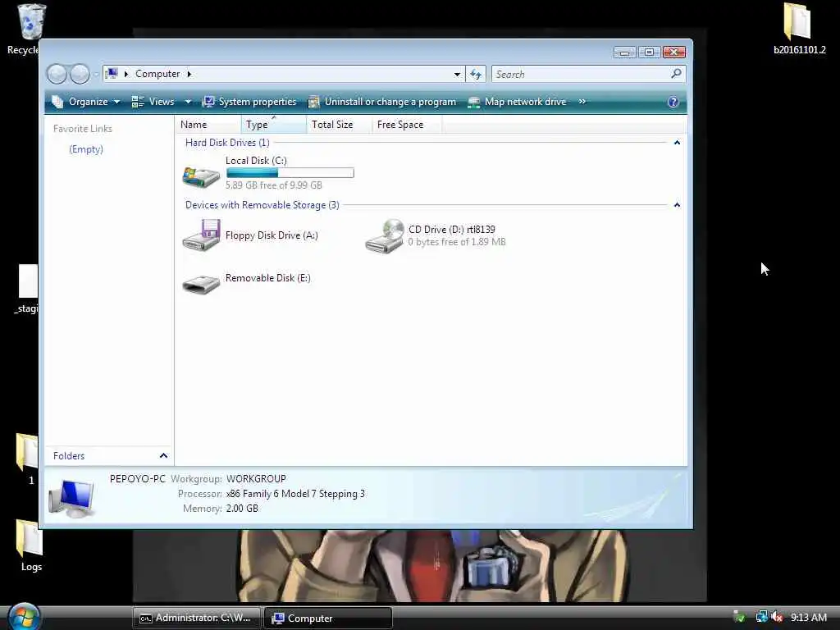The height and width of the screenshot is (630, 840).
Task: Open the Organize menu
Action: pyautogui.click(x=85, y=102)
